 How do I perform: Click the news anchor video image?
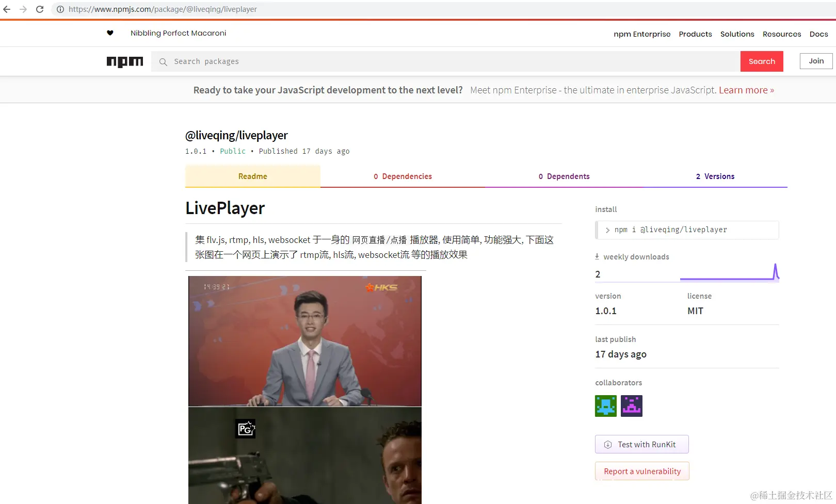pos(305,341)
